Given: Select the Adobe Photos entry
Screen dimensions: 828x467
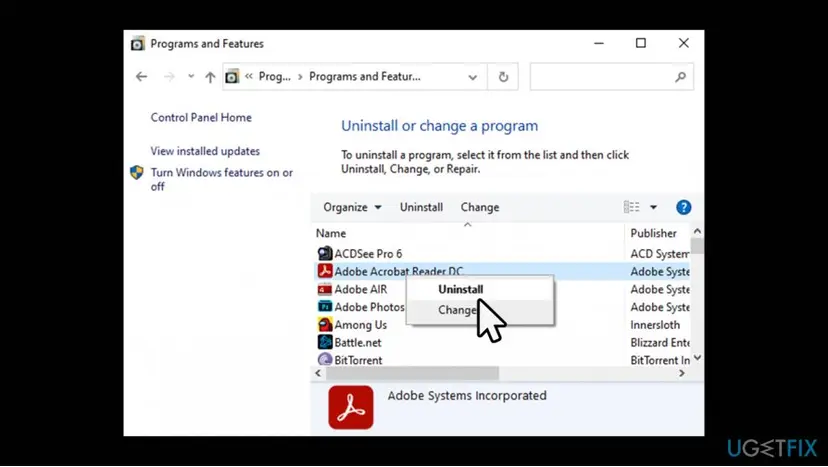Looking at the screenshot, I should click(369, 307).
